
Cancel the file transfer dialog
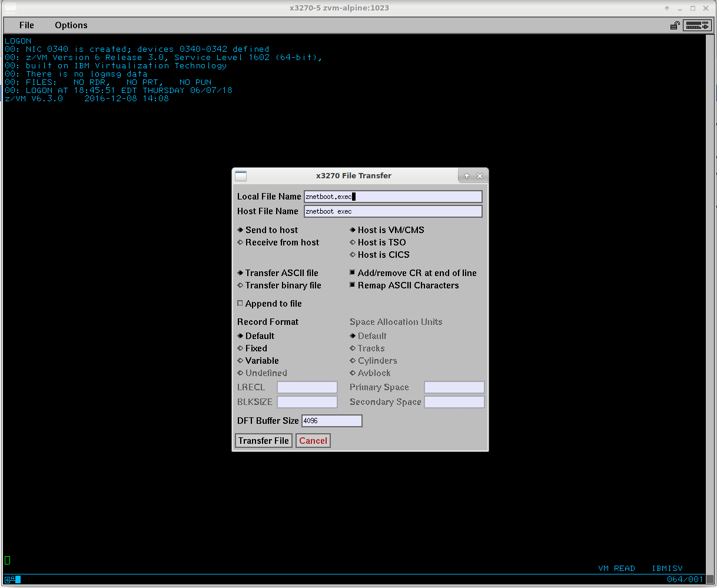[313, 441]
